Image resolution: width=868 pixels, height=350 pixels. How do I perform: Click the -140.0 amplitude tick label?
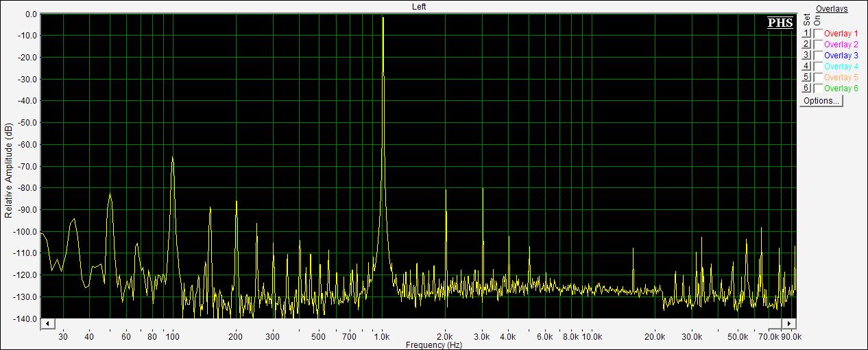(26, 319)
